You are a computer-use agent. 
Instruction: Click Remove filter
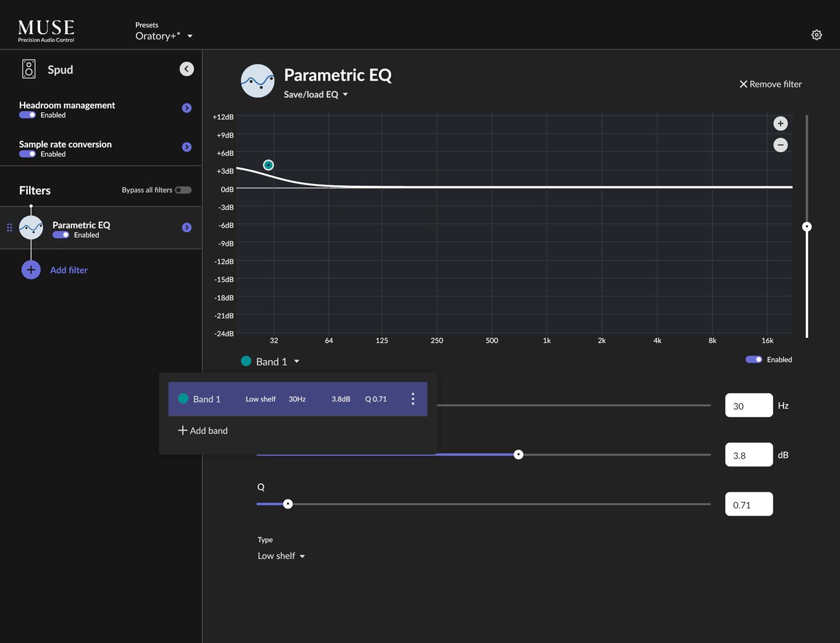[x=770, y=84]
